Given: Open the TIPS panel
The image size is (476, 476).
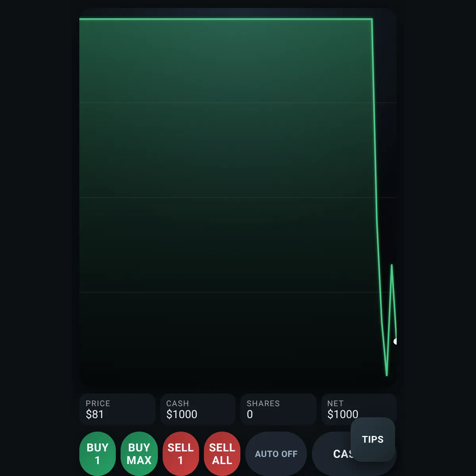Looking at the screenshot, I should [373, 439].
